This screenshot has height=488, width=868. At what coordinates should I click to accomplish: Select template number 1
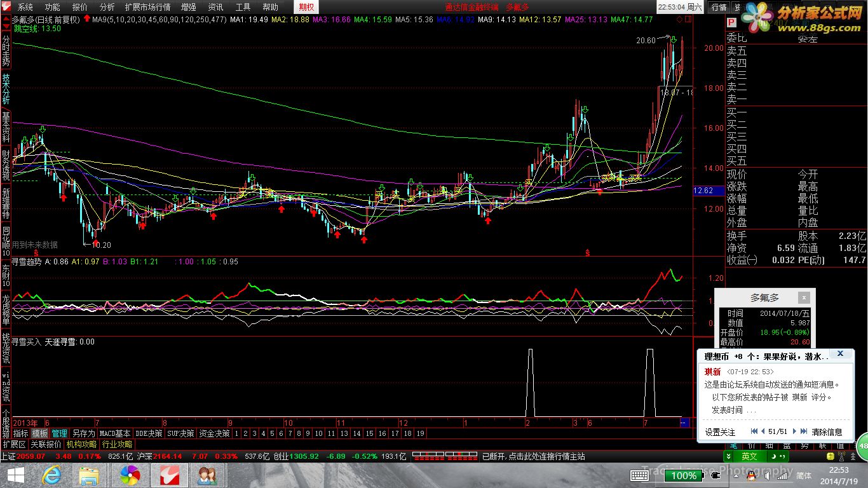[236, 433]
